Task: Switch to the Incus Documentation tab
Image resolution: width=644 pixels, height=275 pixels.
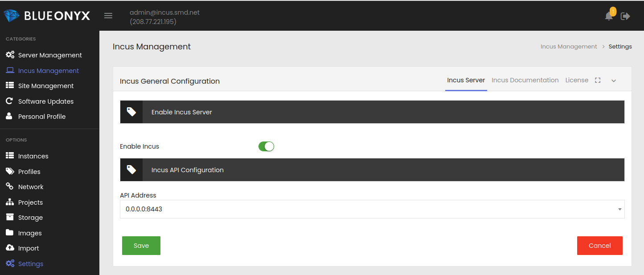Action: [x=525, y=80]
